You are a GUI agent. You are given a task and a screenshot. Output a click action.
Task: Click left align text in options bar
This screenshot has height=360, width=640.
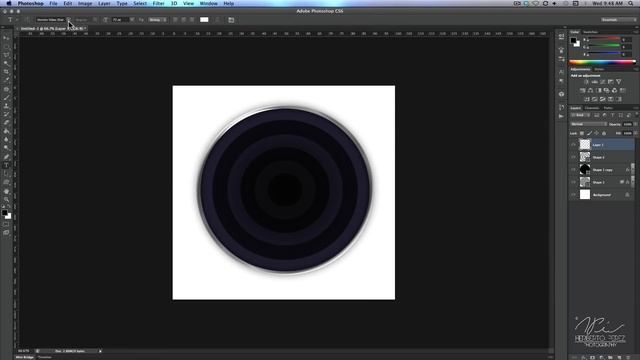click(x=175, y=20)
